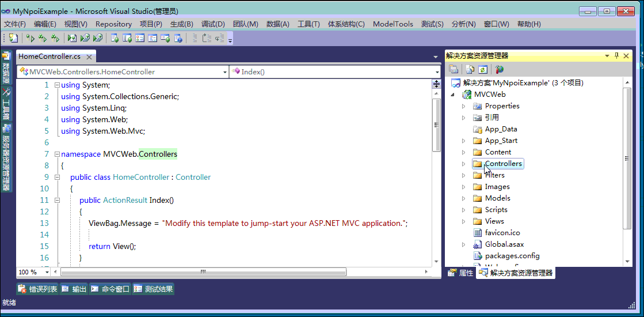Select the Scripts folder
This screenshot has width=644, height=317.
[490, 210]
